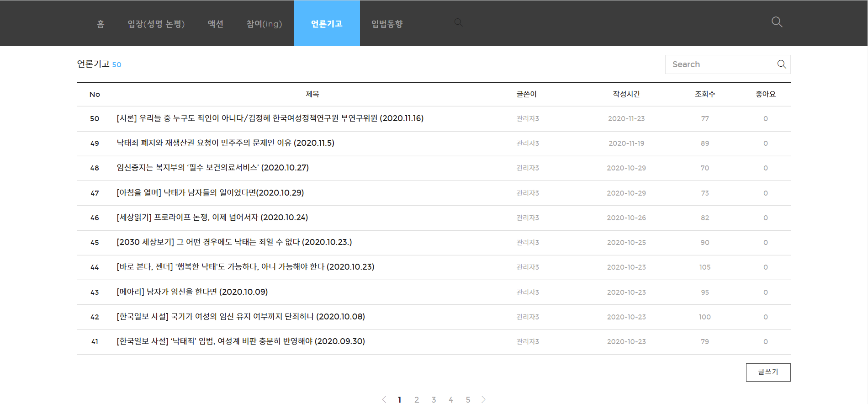Viewport: 868px width, 404px height.
Task: Click the faint search icon beside 입법동향
Action: (x=458, y=22)
